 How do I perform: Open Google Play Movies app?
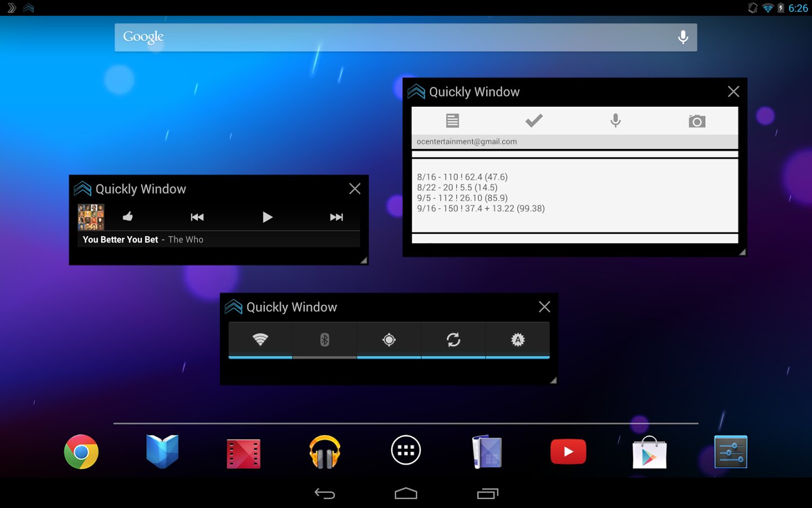point(244,453)
